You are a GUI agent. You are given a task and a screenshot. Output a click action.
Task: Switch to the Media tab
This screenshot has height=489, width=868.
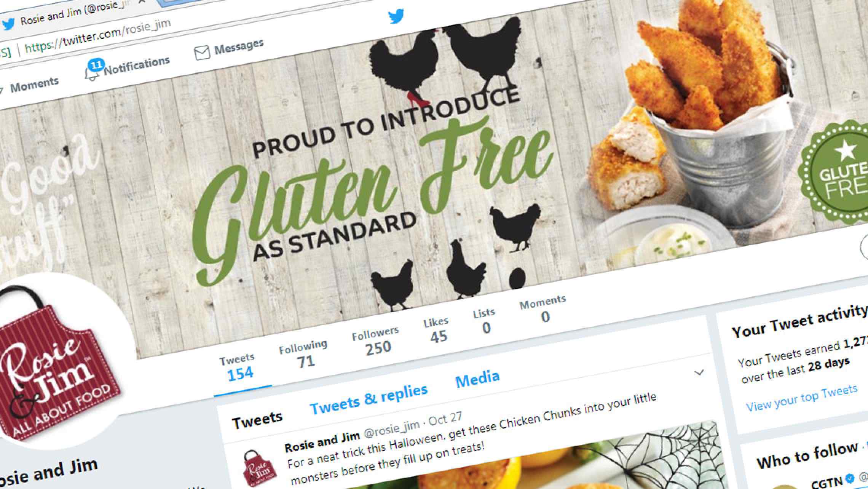477,378
